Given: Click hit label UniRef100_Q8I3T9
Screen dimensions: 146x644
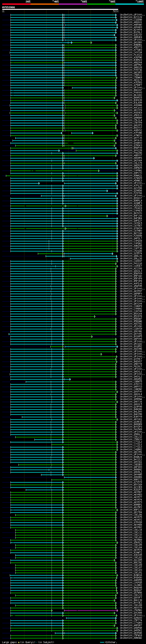Looking at the screenshot, I should (131, 110).
